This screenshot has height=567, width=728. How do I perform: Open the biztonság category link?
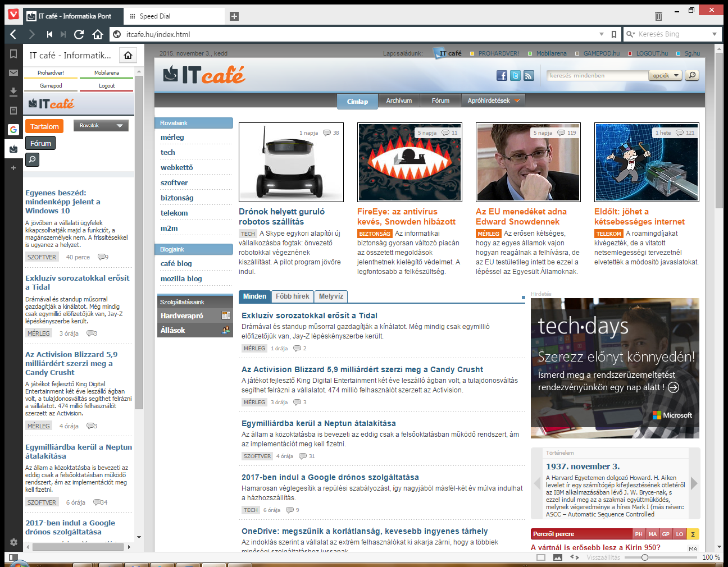[177, 198]
